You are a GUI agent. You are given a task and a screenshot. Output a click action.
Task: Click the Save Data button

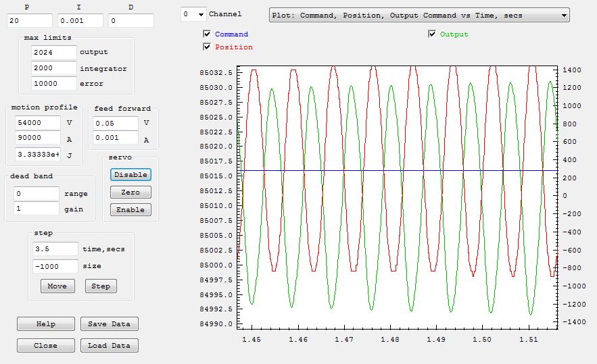(x=109, y=323)
